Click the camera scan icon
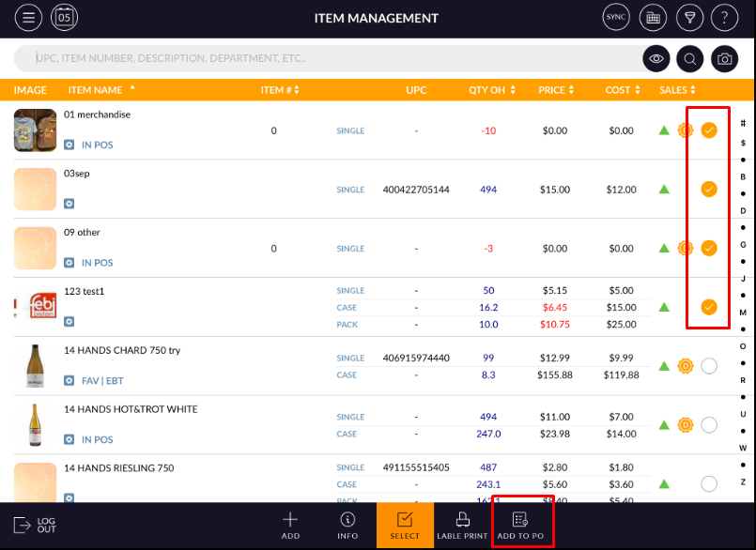Image resolution: width=756 pixels, height=550 pixels. coord(724,59)
